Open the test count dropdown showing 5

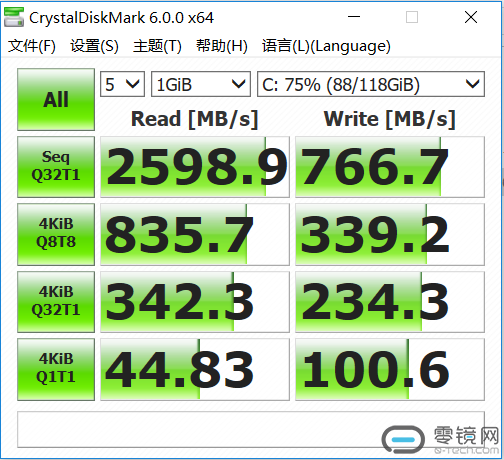pyautogui.click(x=122, y=84)
